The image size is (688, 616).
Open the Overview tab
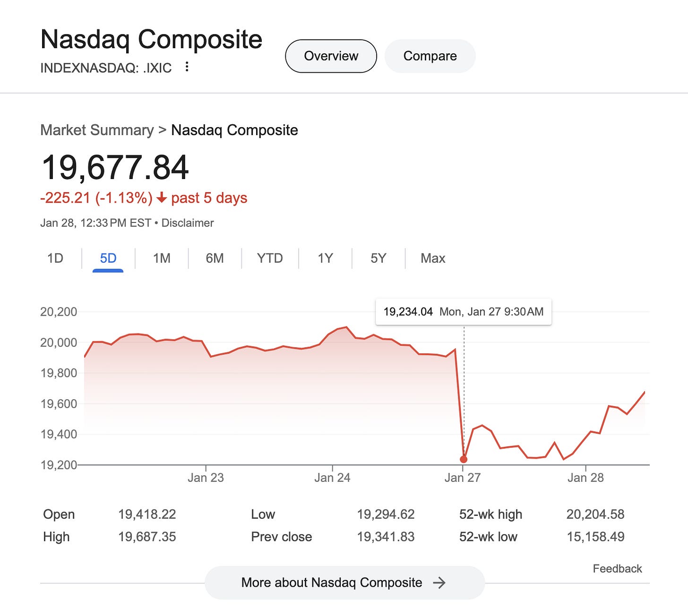click(331, 56)
